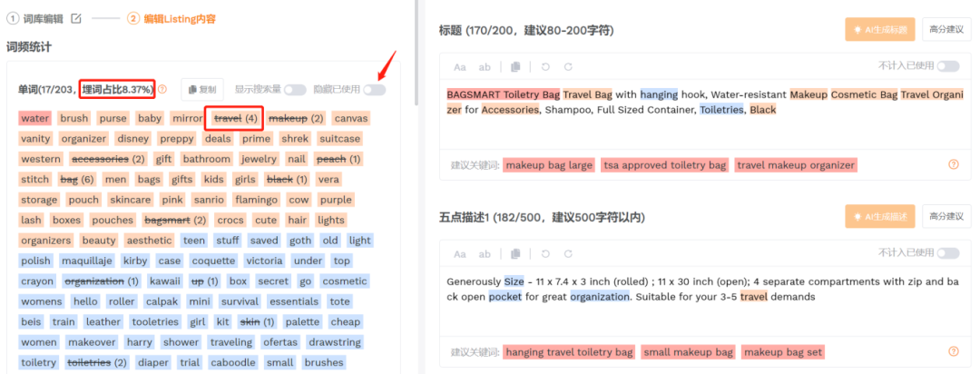Click the ab lowercase icon in 五点描述1 toolbar

tap(485, 254)
